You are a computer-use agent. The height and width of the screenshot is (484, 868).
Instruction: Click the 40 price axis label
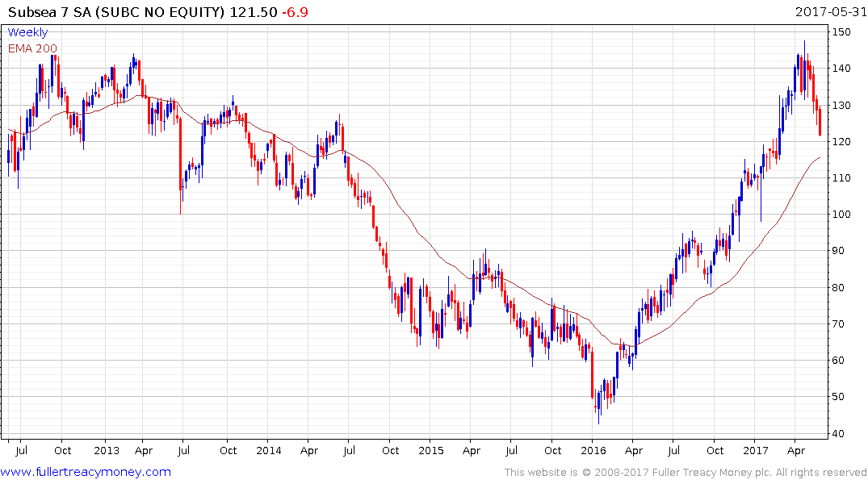tap(838, 434)
